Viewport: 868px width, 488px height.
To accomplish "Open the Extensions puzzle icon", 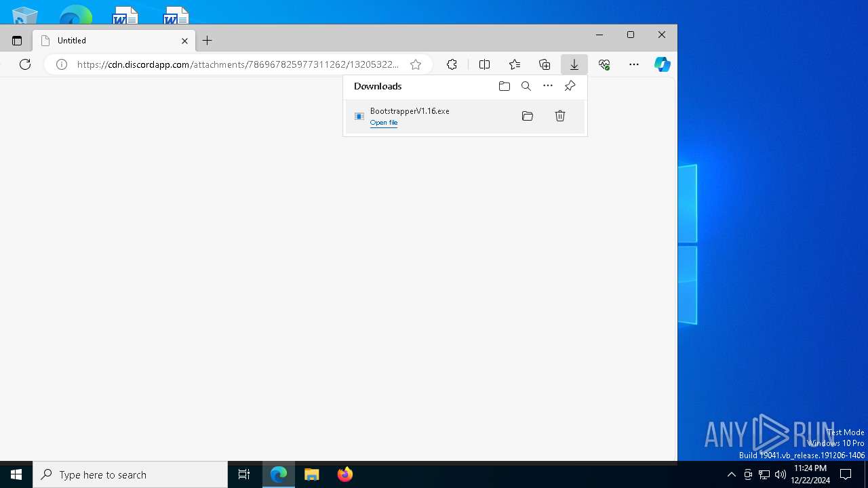I will pyautogui.click(x=452, y=64).
